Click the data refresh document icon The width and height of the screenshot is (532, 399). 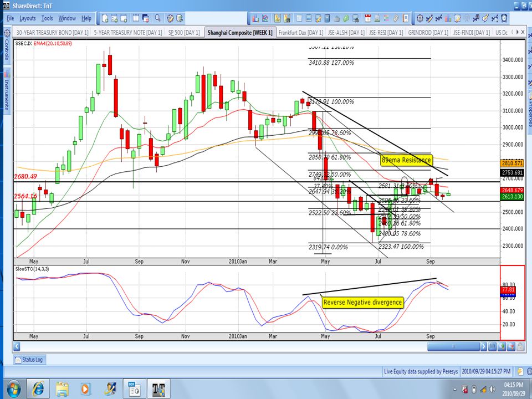pyautogui.click(x=180, y=18)
